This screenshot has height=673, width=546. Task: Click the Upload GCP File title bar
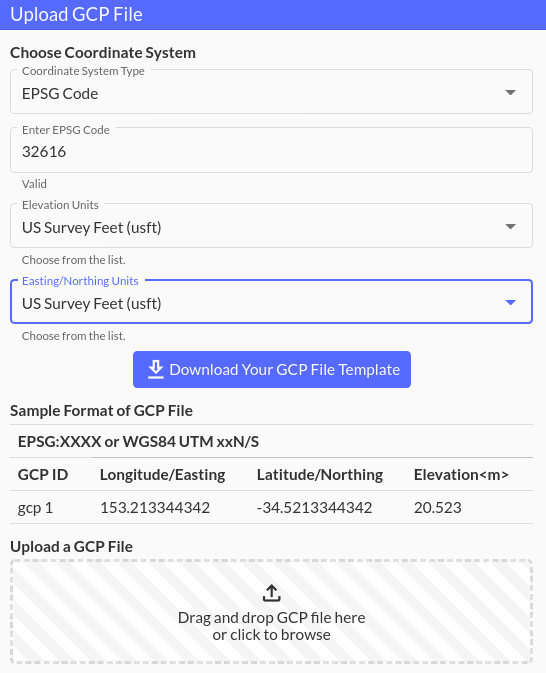click(x=273, y=15)
